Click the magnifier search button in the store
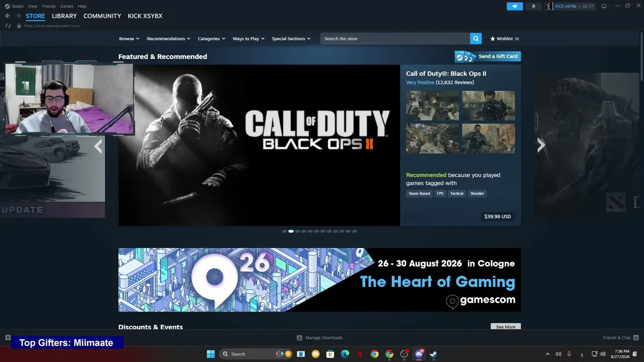644x362 pixels. (476, 39)
